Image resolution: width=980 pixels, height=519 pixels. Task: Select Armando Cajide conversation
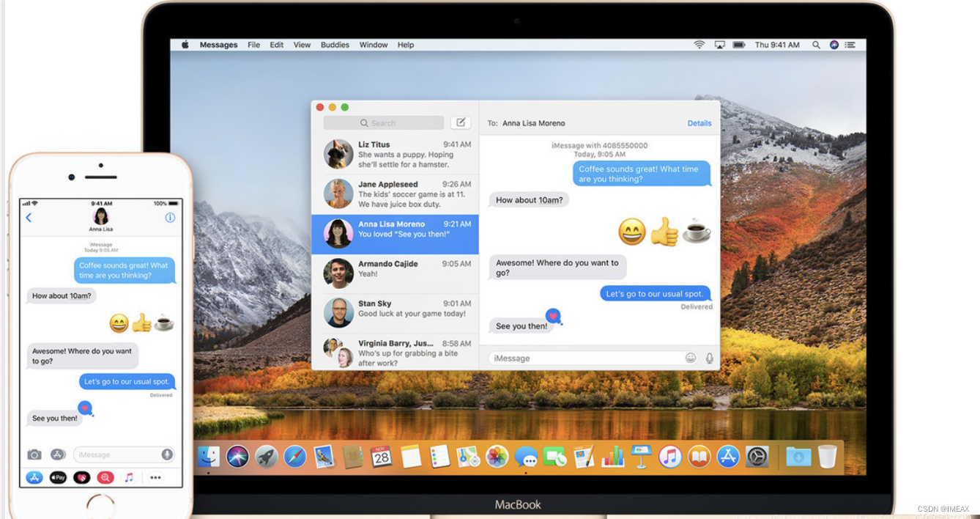(x=396, y=273)
